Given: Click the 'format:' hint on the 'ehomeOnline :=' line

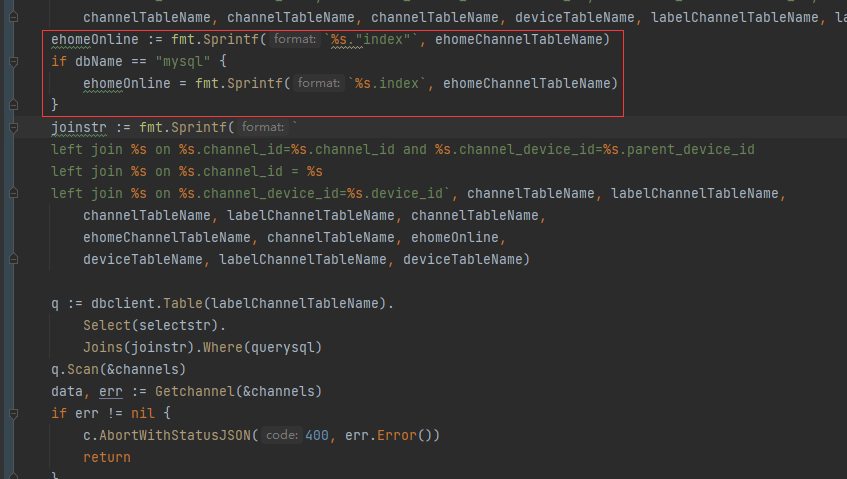Looking at the screenshot, I should pos(294,39).
